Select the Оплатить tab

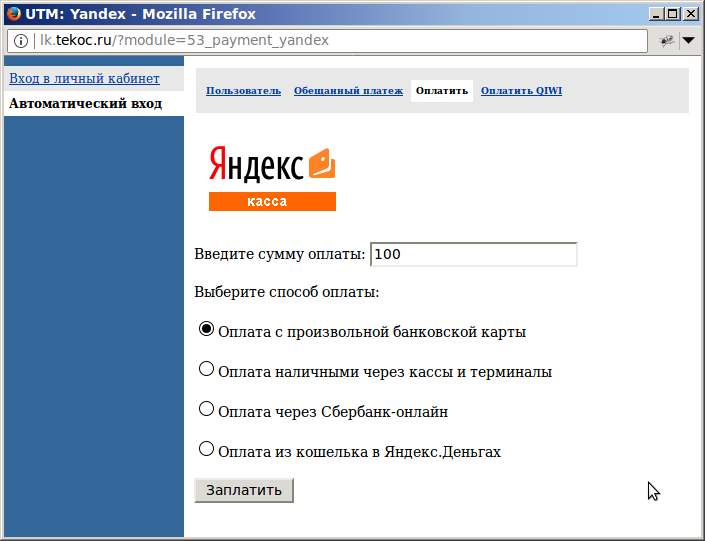pos(442,91)
